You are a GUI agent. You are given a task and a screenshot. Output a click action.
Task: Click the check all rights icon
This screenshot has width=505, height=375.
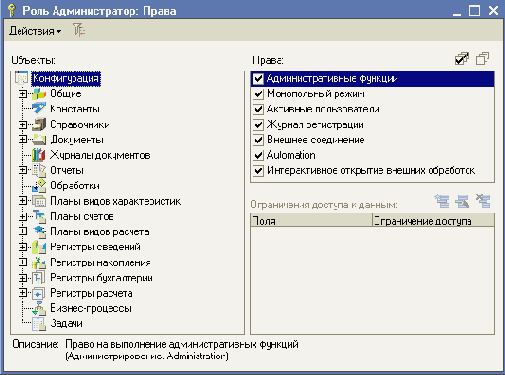[462, 59]
